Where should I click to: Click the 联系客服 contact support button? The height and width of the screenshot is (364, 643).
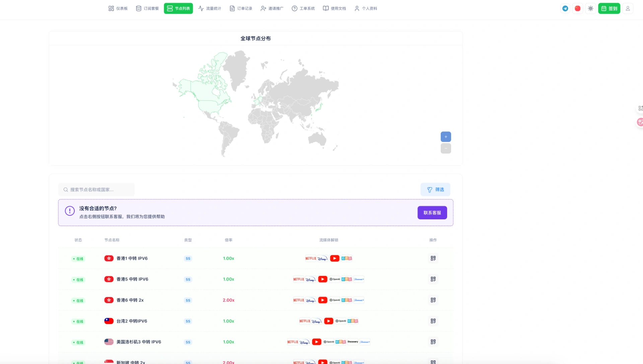pyautogui.click(x=432, y=212)
